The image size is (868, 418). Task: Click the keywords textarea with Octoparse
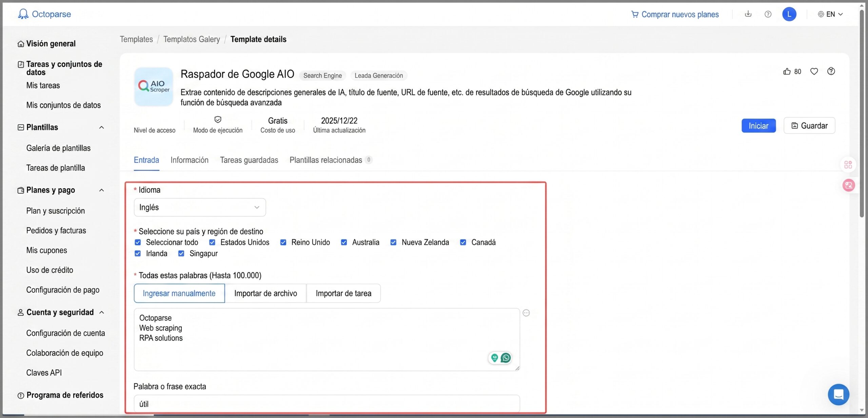pos(327,339)
